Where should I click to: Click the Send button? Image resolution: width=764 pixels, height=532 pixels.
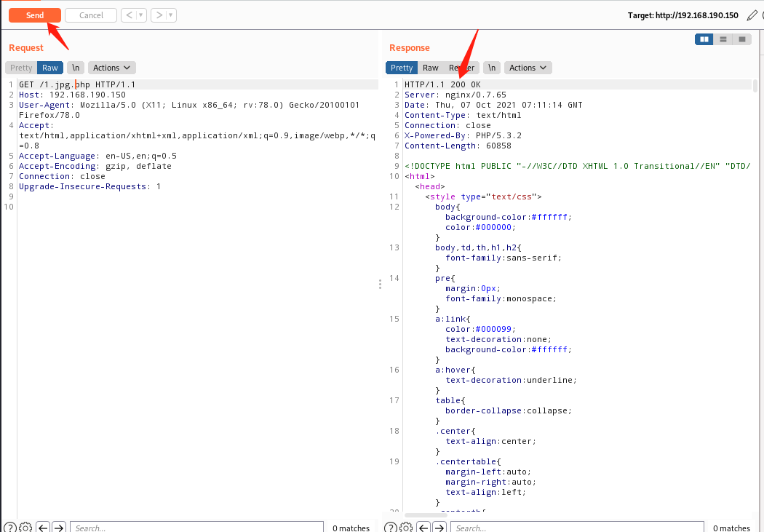pos(34,15)
